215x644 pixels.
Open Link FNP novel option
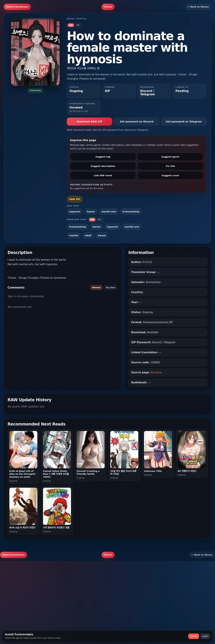pyautogui.click(x=103, y=176)
